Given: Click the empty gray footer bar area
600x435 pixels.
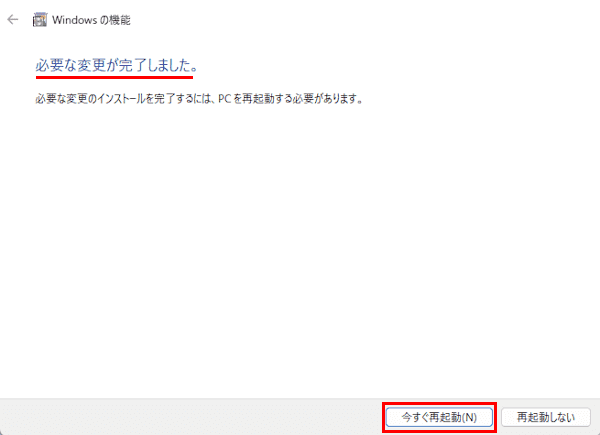Looking at the screenshot, I should coord(191,417).
